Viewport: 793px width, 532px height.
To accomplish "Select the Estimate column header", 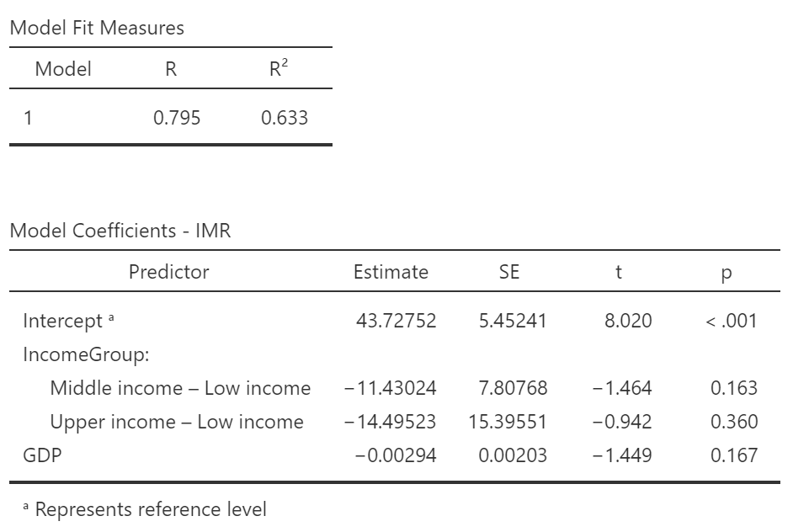I will (391, 272).
